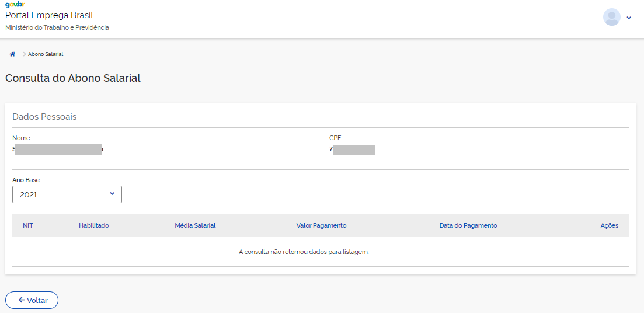This screenshot has width=644, height=313.
Task: Click the Data do Pagamento column header
Action: pyautogui.click(x=468, y=225)
